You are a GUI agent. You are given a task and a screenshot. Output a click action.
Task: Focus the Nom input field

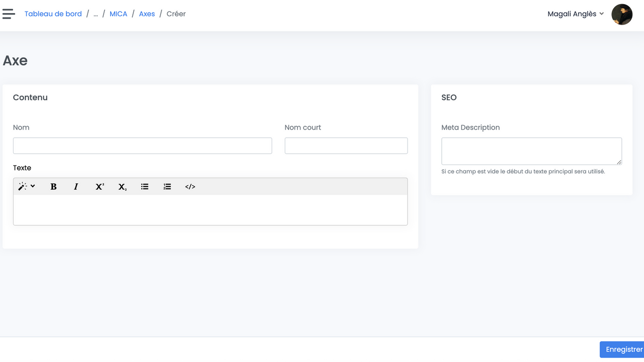pos(142,146)
